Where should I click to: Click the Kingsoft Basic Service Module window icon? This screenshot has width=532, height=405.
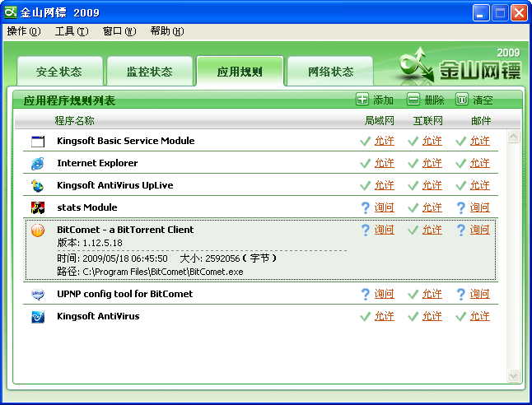(38, 141)
